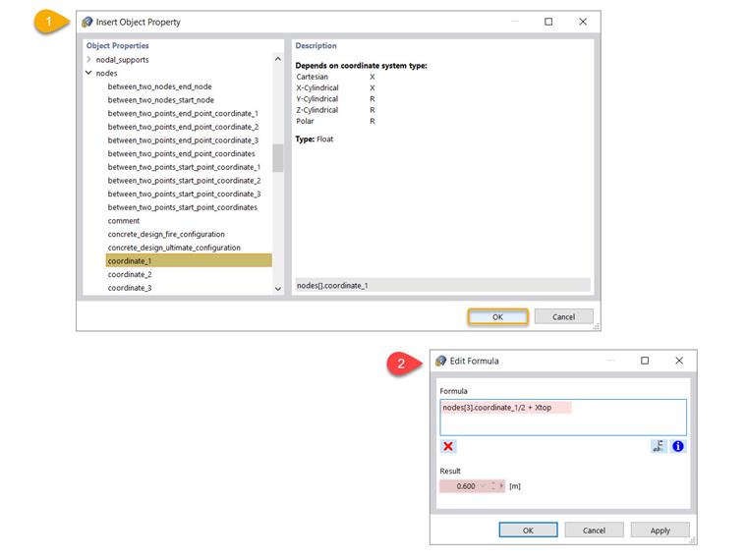Image resolution: width=747 pixels, height=560 pixels.
Task: Select between_two_nodes_start_node property
Action: tap(161, 100)
